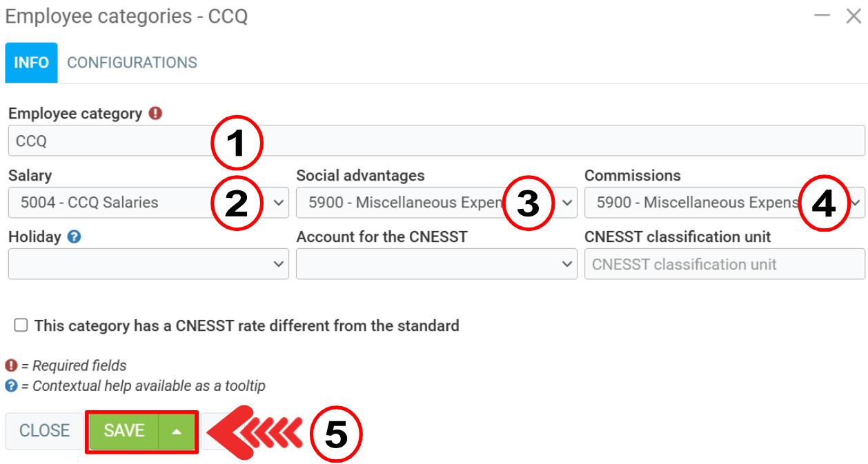Select the Info tab
This screenshot has width=868, height=464.
click(x=31, y=63)
